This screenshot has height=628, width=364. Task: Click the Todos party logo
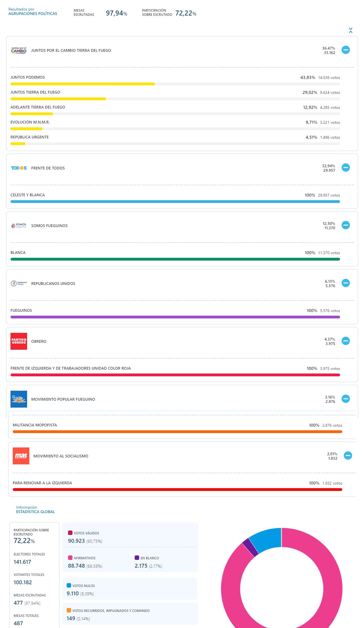point(19,168)
